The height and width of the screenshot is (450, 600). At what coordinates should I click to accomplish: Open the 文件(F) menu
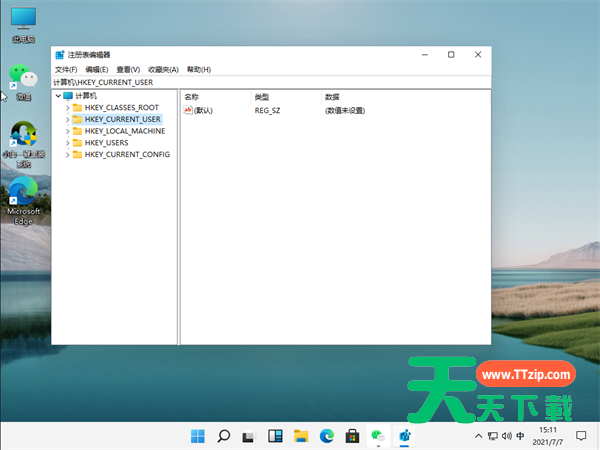(x=65, y=69)
